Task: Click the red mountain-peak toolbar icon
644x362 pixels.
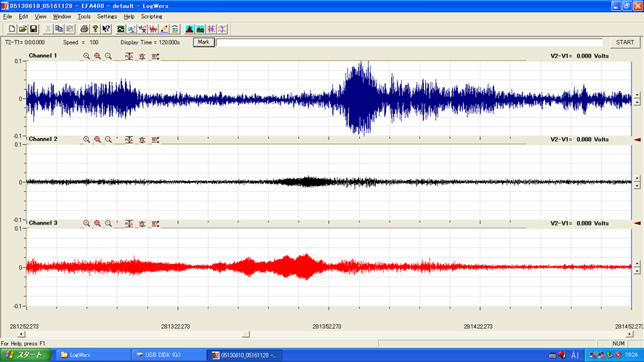Action: pyautogui.click(x=189, y=29)
